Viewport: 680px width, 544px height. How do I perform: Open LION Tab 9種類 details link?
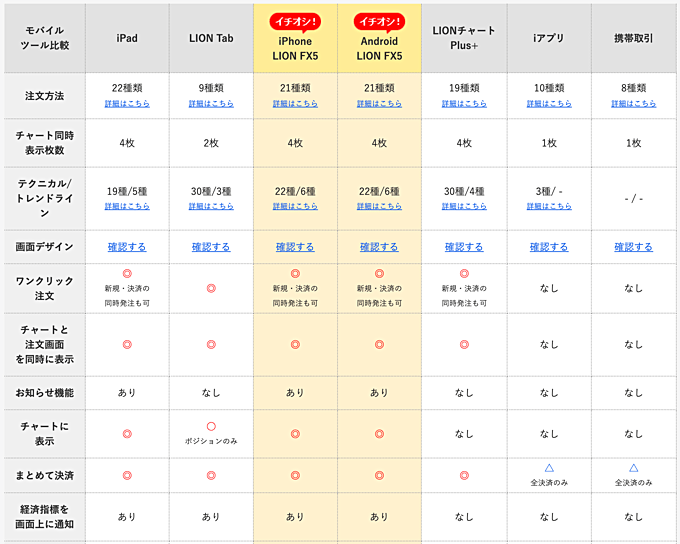tap(211, 104)
